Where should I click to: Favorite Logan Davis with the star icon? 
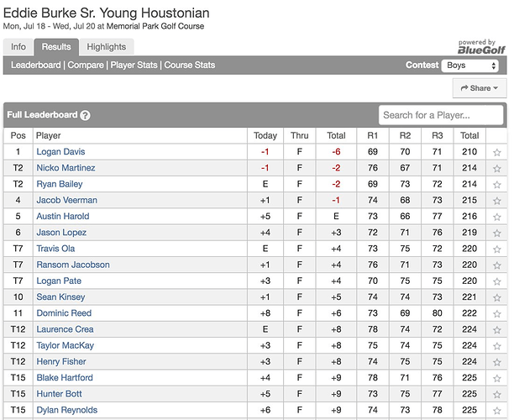click(x=497, y=152)
